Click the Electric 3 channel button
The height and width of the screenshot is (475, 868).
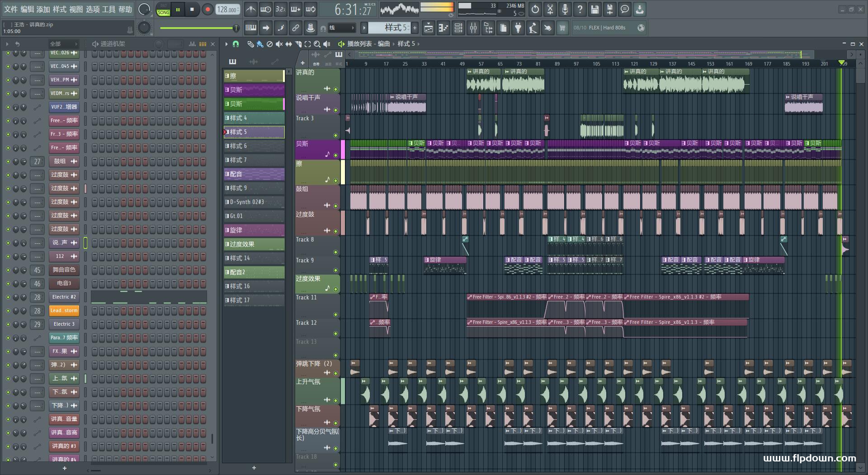click(x=64, y=324)
